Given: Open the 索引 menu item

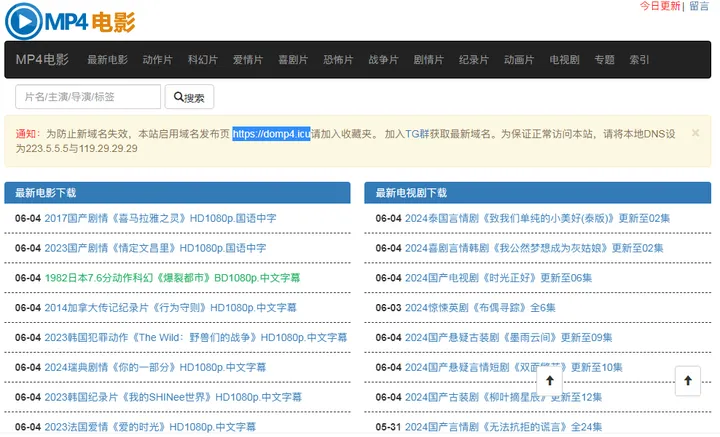Looking at the screenshot, I should pos(639,60).
